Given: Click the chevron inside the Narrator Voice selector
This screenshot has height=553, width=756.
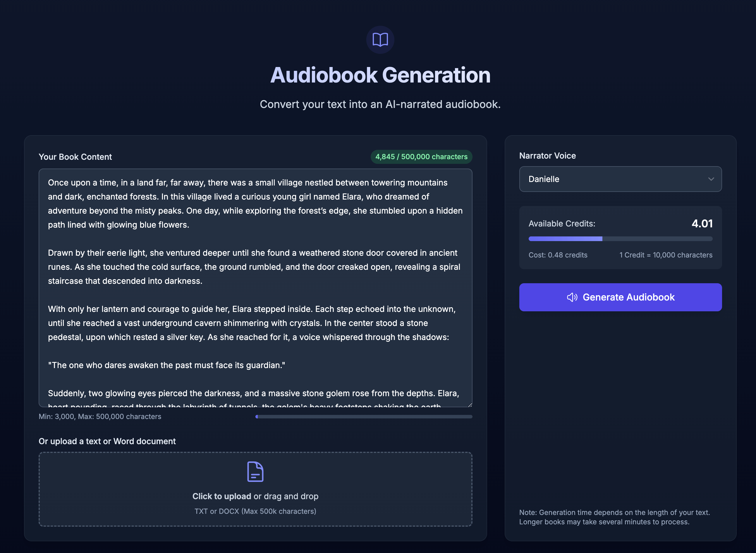Looking at the screenshot, I should 712,179.
